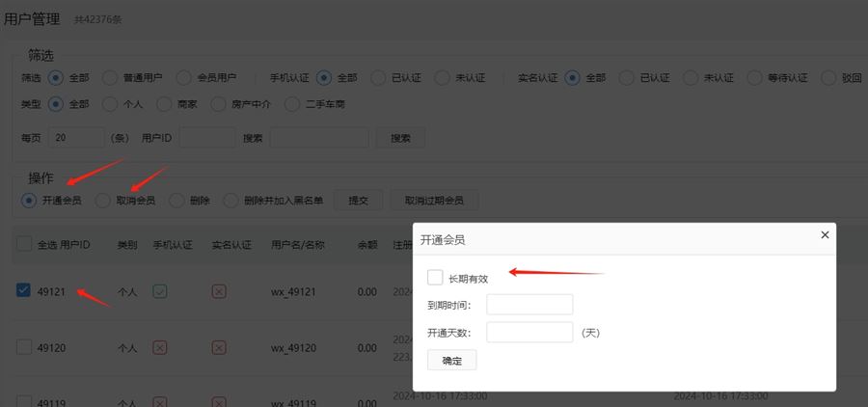Click the 开通天数 input field
Screen dimensions: 868x407
(x=529, y=333)
